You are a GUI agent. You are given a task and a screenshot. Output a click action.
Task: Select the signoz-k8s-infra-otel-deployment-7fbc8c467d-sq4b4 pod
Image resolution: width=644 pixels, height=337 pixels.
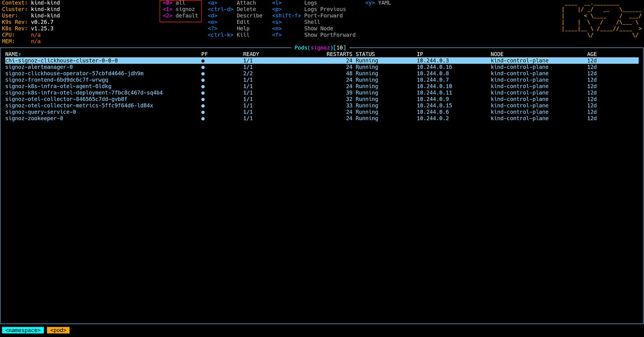[x=322, y=93]
